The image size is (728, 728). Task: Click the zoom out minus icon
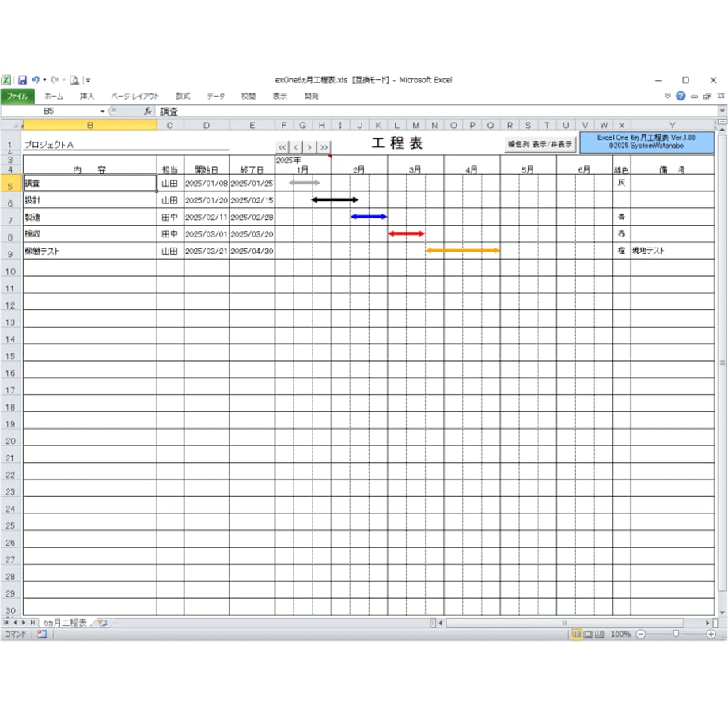pos(641,634)
